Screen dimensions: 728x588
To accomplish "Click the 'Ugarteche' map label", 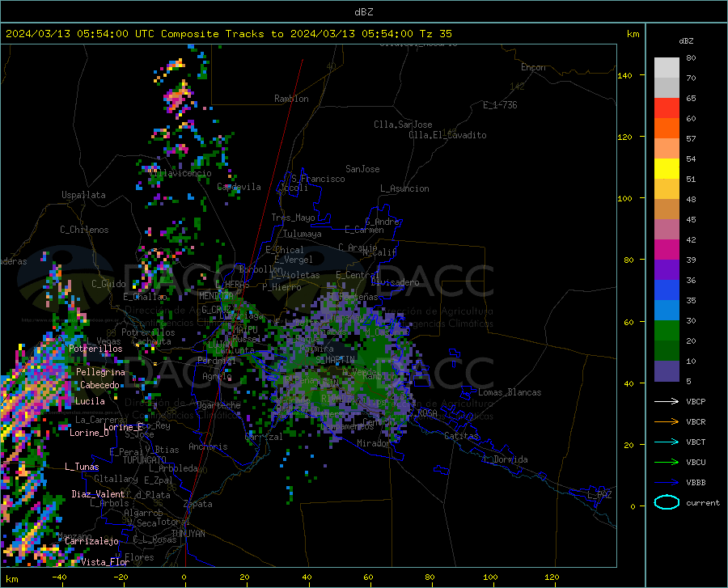I will (218, 405).
